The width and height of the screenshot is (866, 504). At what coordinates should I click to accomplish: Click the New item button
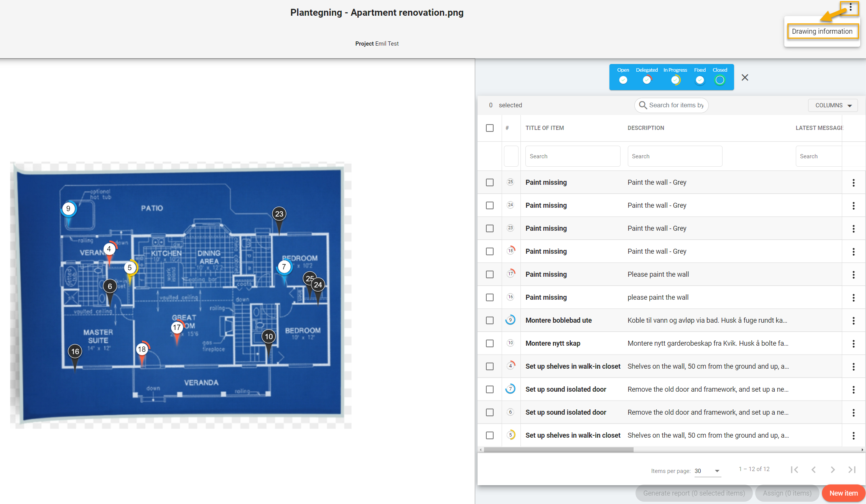843,493
